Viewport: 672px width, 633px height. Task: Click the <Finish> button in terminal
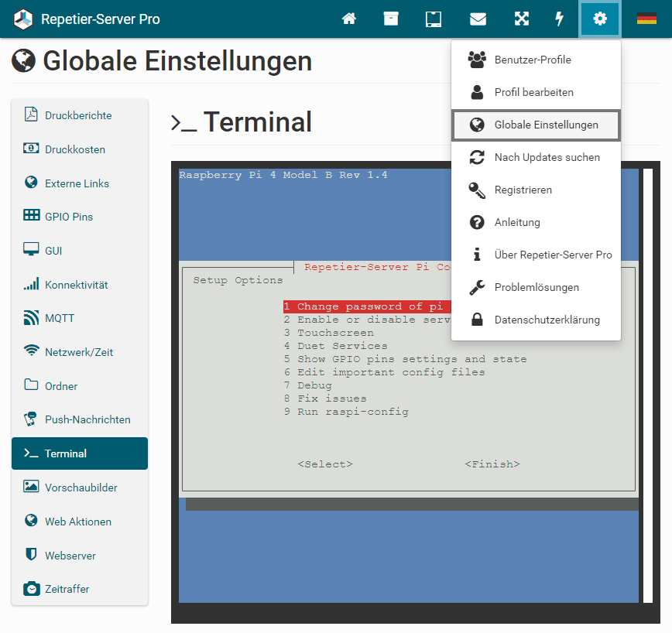pyautogui.click(x=492, y=464)
